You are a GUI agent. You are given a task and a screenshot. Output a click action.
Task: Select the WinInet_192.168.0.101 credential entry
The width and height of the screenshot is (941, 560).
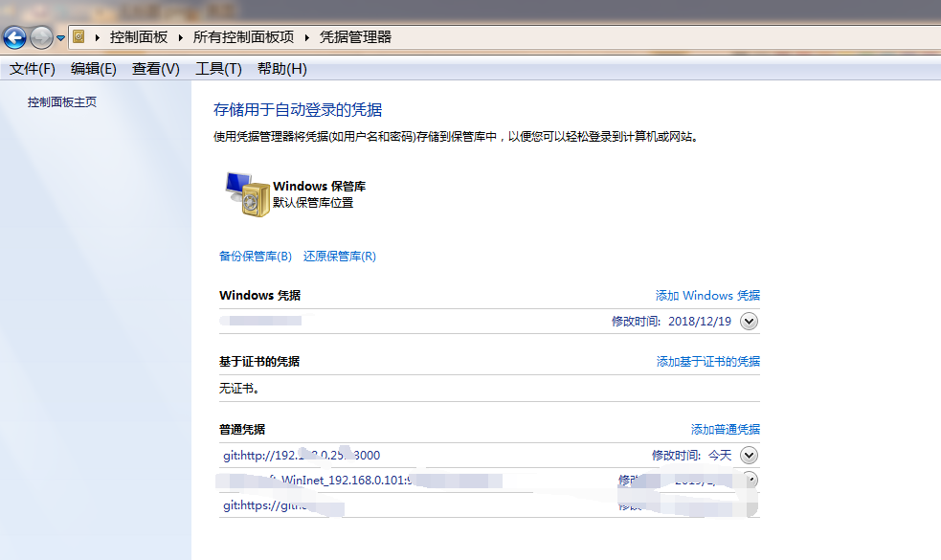click(360, 481)
